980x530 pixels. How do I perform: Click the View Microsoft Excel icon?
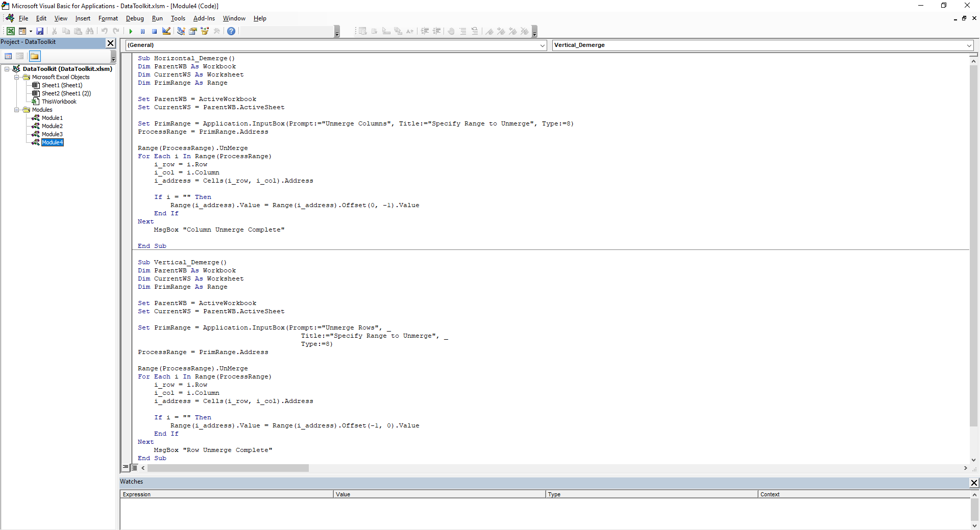(x=10, y=32)
